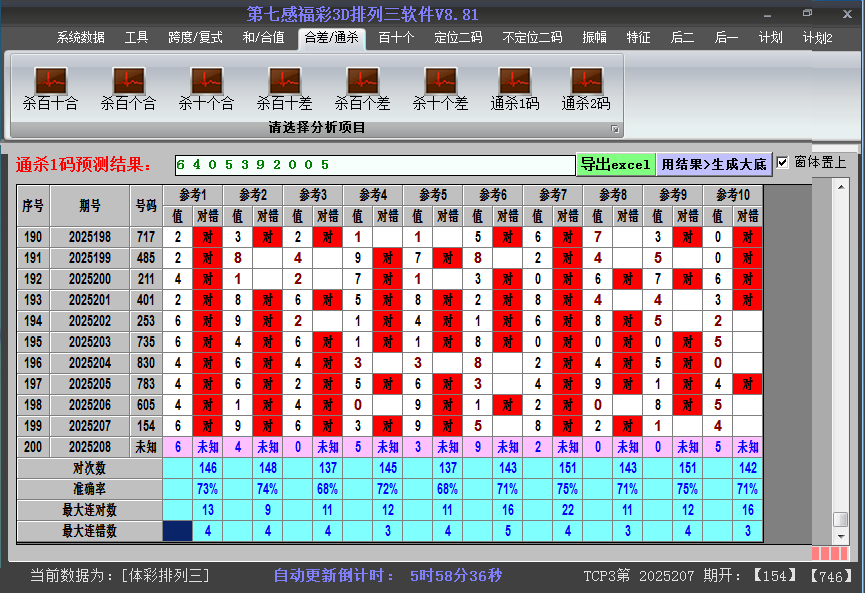Switch to the 百十个 tab
The image size is (865, 593).
pyautogui.click(x=396, y=38)
